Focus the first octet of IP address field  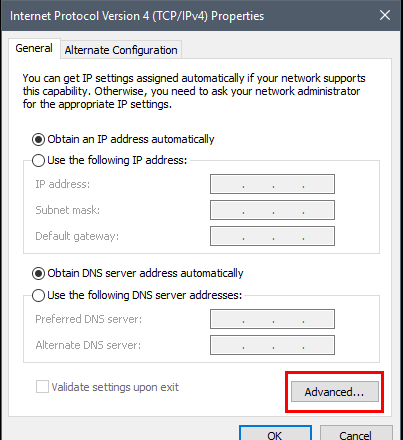coord(227,184)
